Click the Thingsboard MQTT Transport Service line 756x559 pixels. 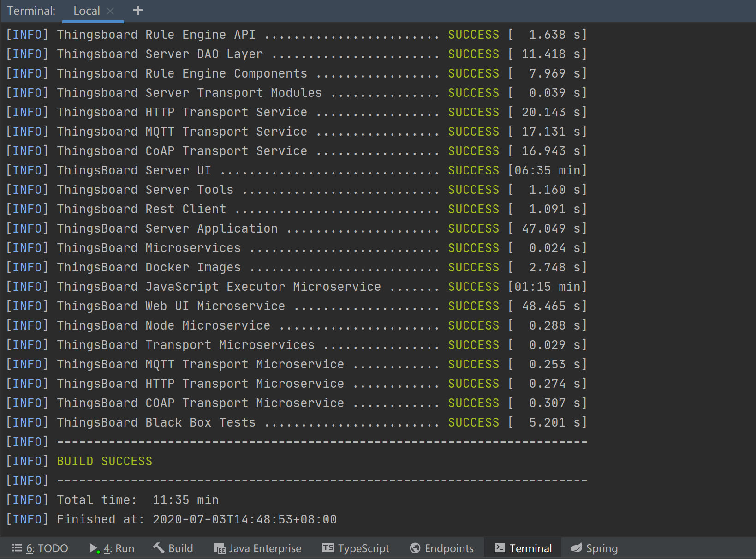296,132
